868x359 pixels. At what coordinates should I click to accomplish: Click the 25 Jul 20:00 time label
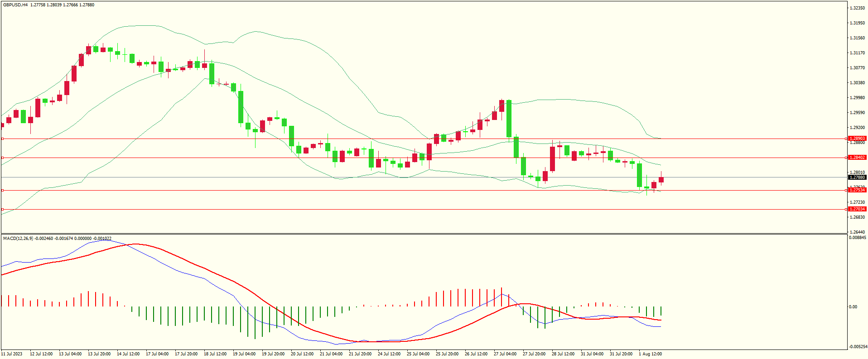tap(447, 354)
